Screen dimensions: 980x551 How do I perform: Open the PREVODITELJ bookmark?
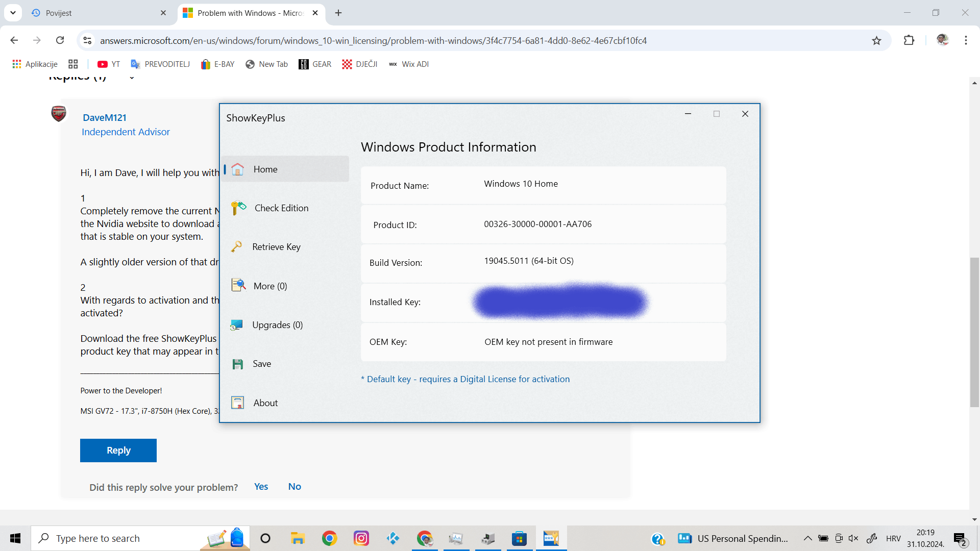point(160,64)
